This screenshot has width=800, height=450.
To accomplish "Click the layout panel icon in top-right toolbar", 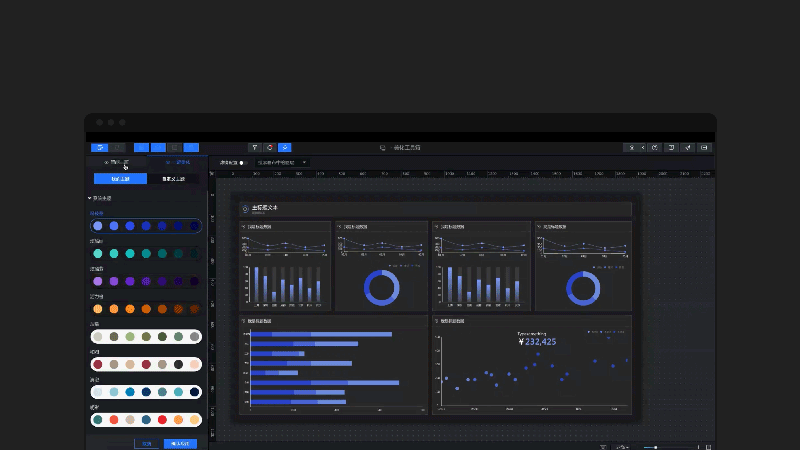I will (x=671, y=147).
